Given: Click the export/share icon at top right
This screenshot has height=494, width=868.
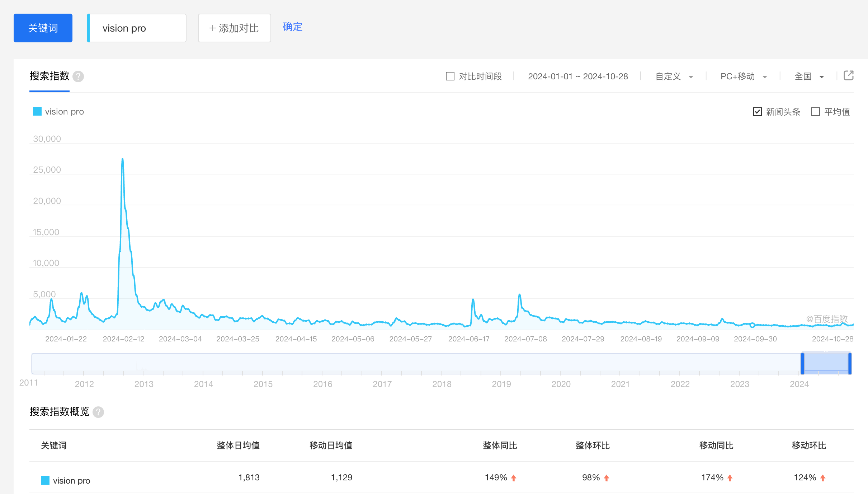Looking at the screenshot, I should [848, 75].
